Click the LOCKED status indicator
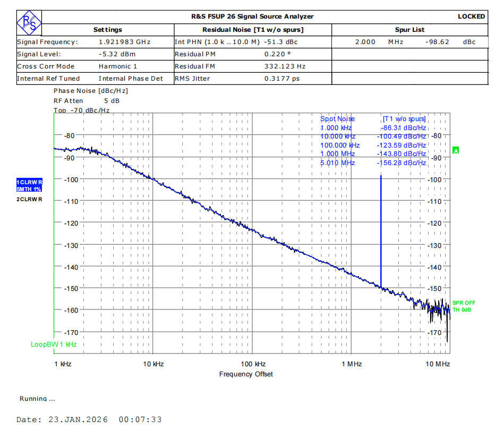Image resolution: width=504 pixels, height=430 pixels. [x=471, y=16]
